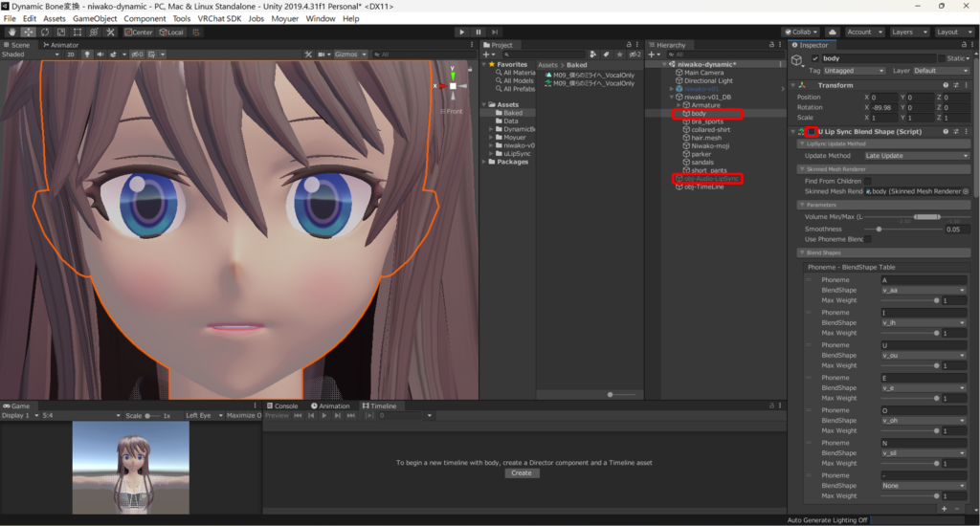This screenshot has width=980, height=526.
Task: Open the Layout dropdown
Action: point(952,32)
